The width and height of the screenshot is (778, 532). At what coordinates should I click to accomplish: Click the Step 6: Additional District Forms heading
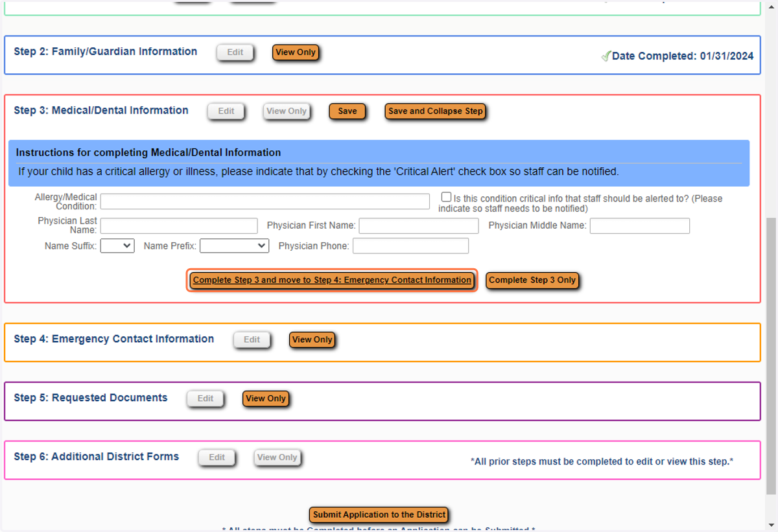tap(97, 457)
